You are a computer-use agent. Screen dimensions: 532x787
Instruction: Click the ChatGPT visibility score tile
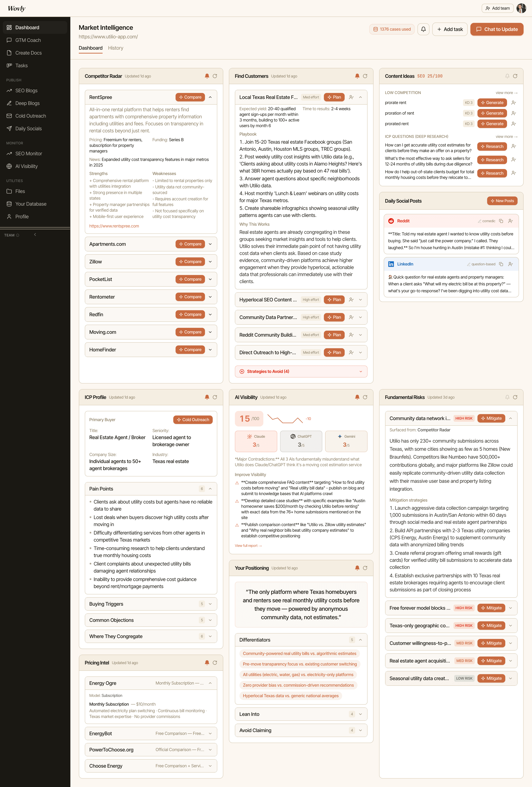point(301,441)
